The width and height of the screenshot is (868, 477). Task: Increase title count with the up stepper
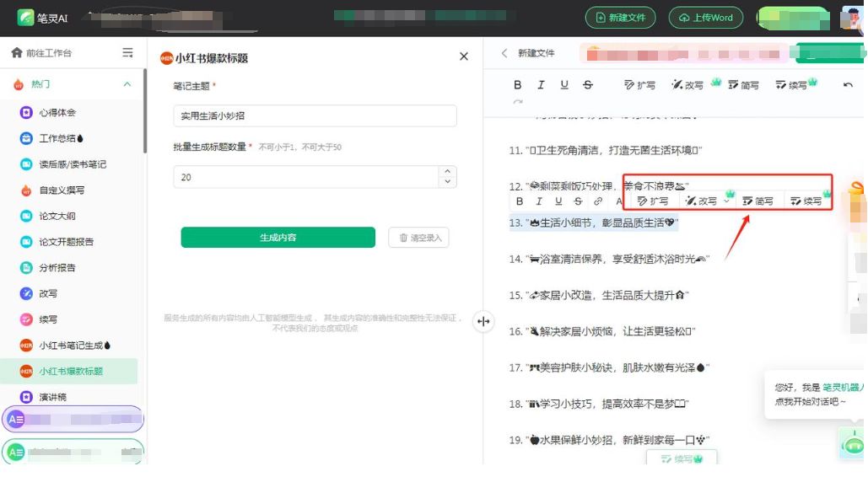tap(447, 172)
